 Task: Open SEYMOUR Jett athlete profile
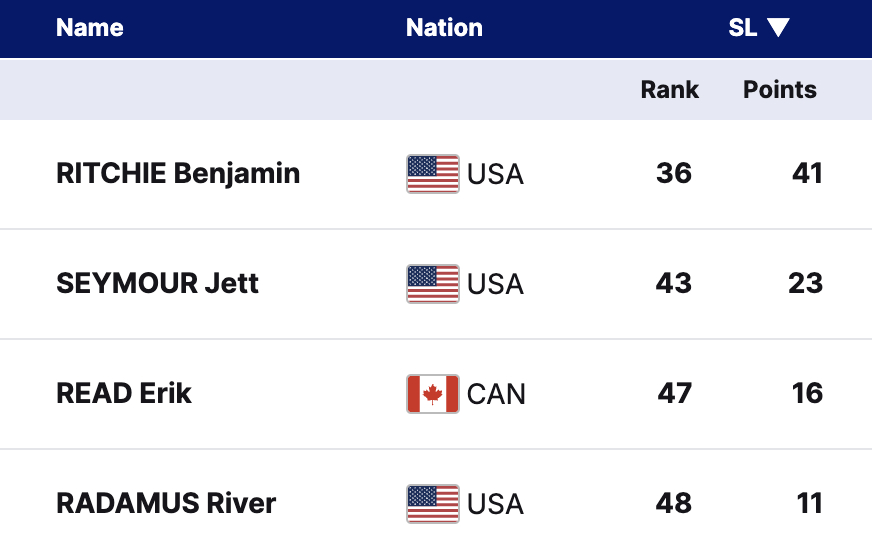pos(157,283)
